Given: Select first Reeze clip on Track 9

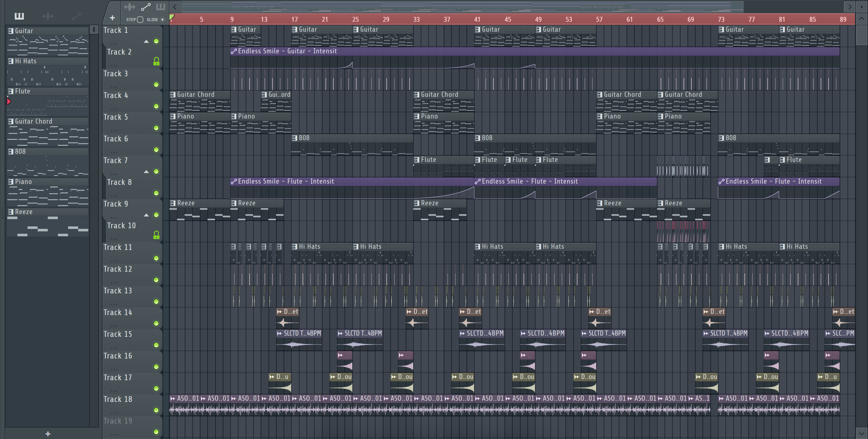Looking at the screenshot, I should pos(200,210).
